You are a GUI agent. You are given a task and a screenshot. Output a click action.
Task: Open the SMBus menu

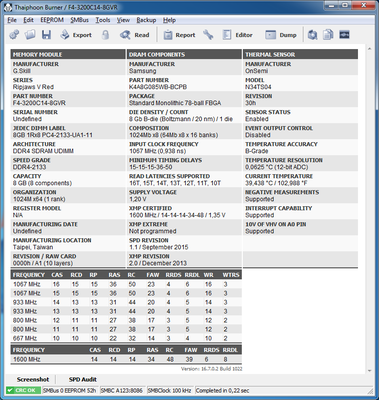pos(79,20)
